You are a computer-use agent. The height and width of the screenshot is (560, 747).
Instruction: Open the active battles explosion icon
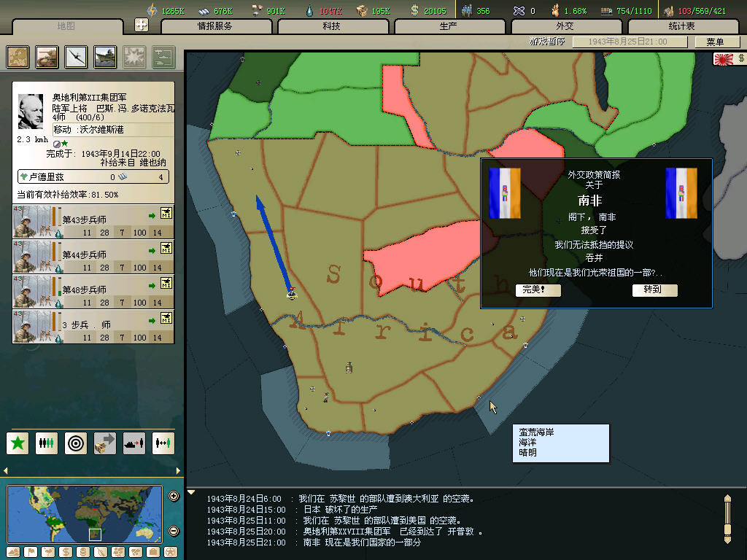click(x=134, y=57)
